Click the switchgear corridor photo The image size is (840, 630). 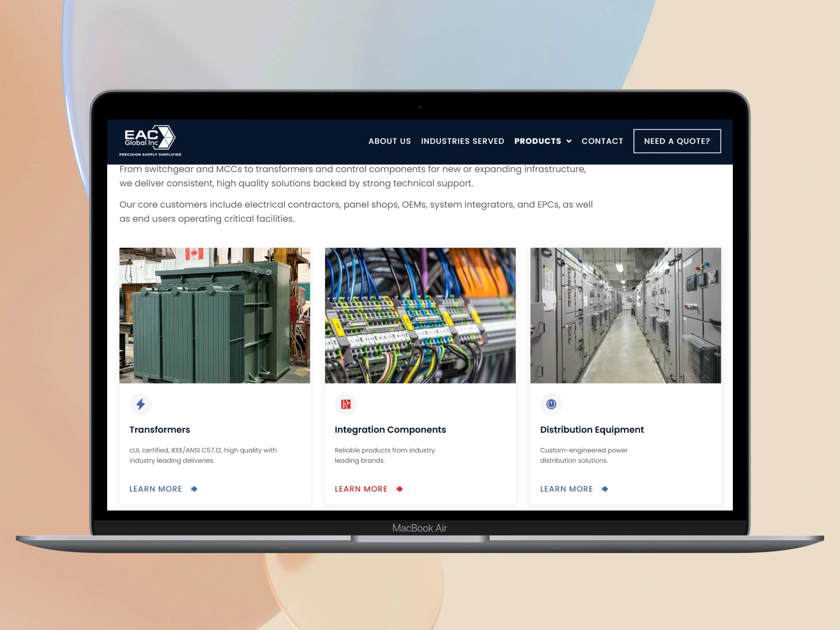[625, 315]
